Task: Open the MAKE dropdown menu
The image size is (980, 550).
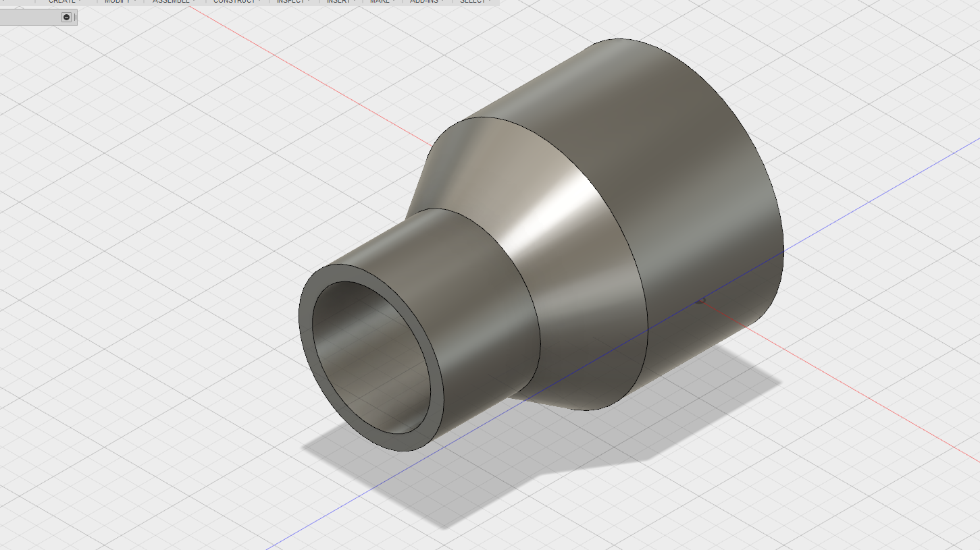Action: [x=382, y=2]
